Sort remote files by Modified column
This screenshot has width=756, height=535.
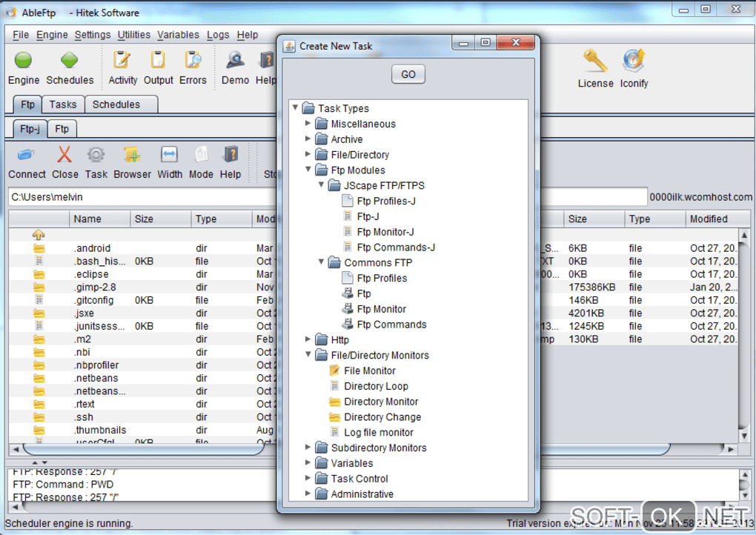(717, 219)
